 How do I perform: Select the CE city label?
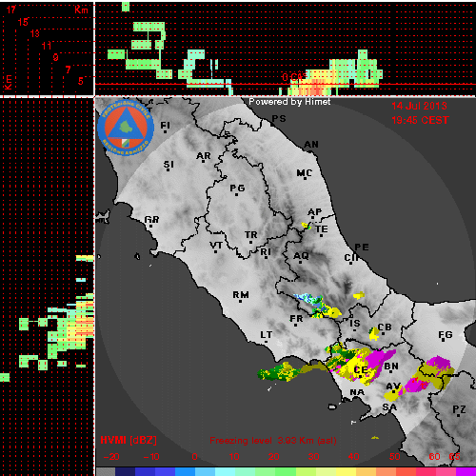pyautogui.click(x=361, y=369)
